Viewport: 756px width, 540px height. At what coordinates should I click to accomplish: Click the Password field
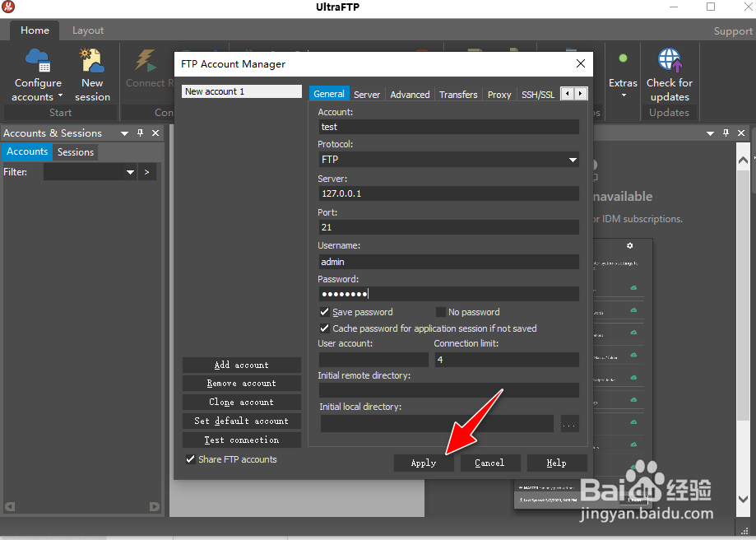448,294
